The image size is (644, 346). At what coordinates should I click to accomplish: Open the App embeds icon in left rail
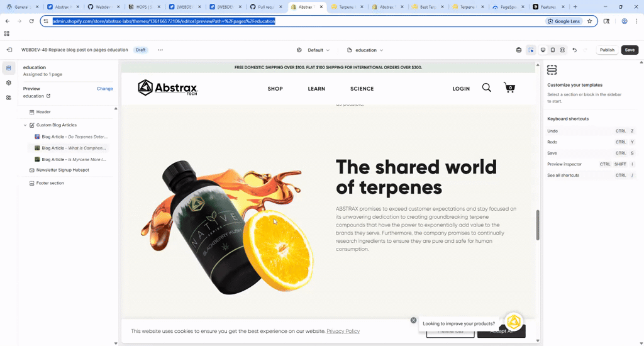pyautogui.click(x=9, y=98)
